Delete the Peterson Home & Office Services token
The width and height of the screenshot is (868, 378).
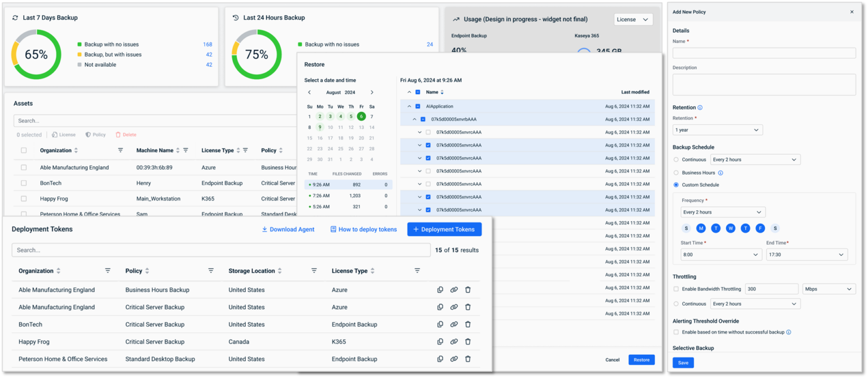pyautogui.click(x=468, y=359)
